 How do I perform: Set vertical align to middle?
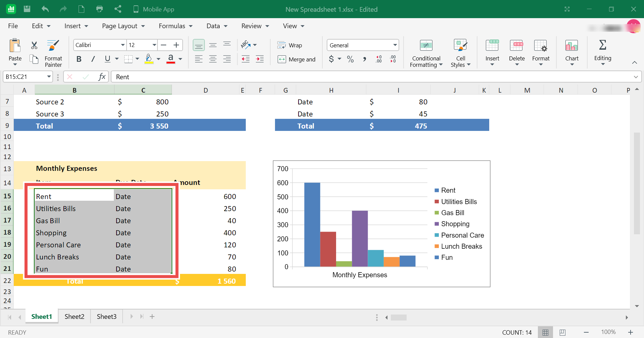(213, 45)
